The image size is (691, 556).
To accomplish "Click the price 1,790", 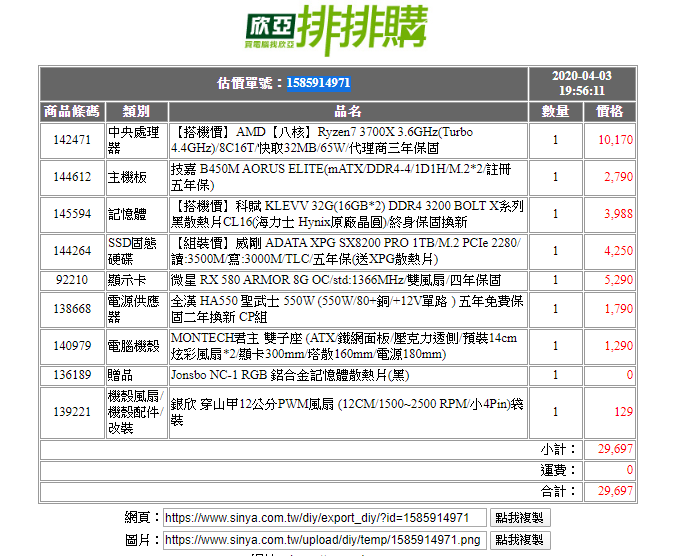I will (x=618, y=309).
